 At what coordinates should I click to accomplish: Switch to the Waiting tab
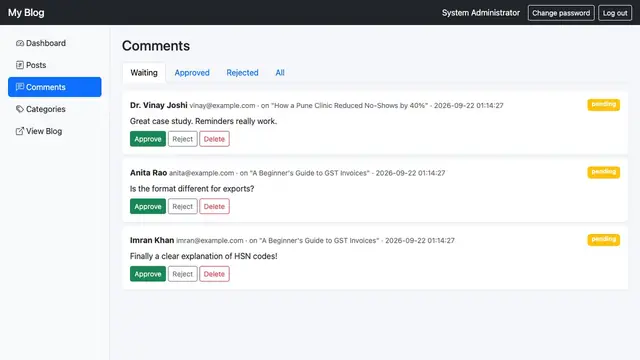coord(144,73)
